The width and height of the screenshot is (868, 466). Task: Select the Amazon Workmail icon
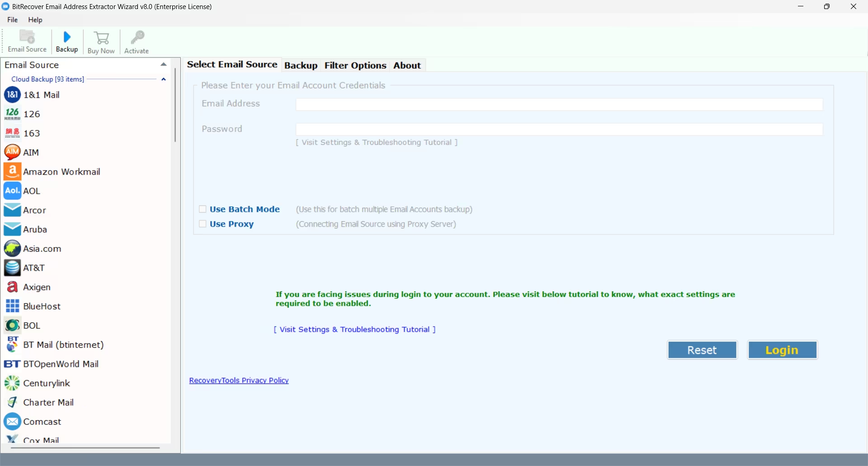tap(12, 171)
